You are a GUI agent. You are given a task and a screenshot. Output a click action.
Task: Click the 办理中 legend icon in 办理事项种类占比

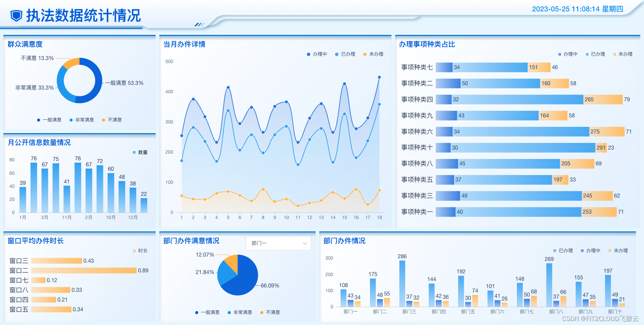point(559,54)
